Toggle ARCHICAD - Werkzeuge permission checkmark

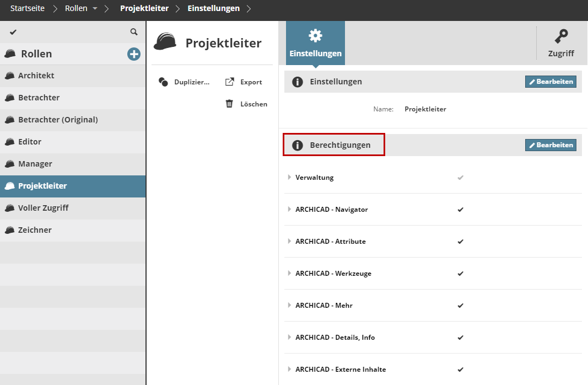pos(461,274)
